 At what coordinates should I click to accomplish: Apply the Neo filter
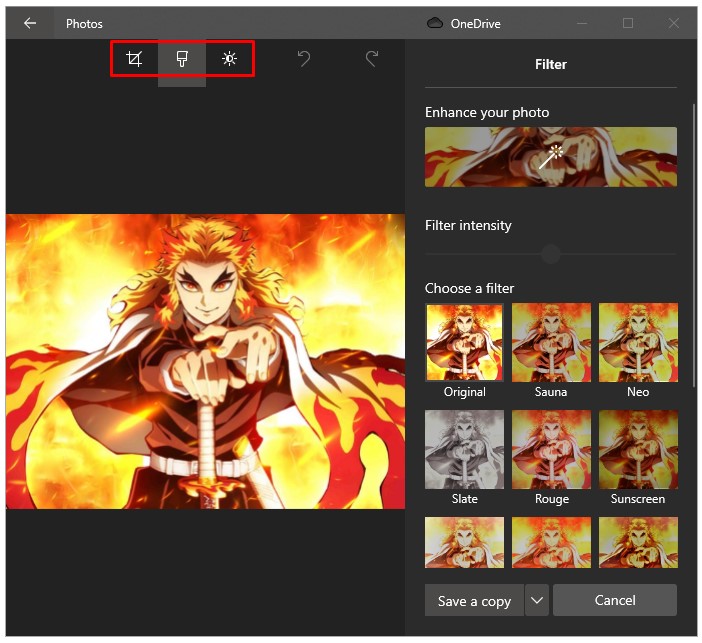click(638, 343)
